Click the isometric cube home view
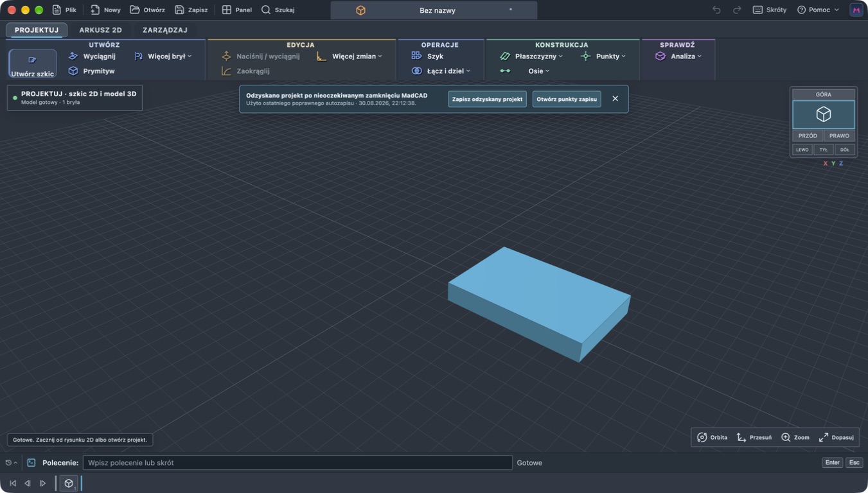The image size is (868, 493). point(824,115)
